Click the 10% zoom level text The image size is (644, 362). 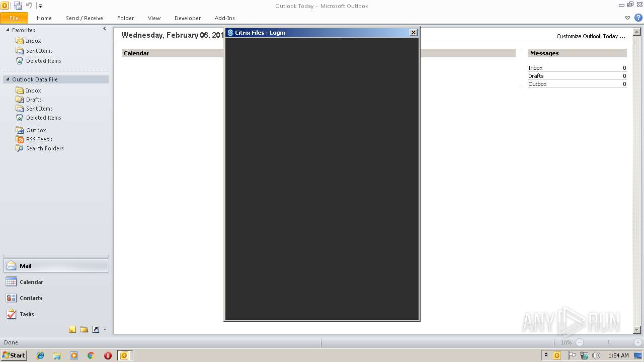pos(567,342)
